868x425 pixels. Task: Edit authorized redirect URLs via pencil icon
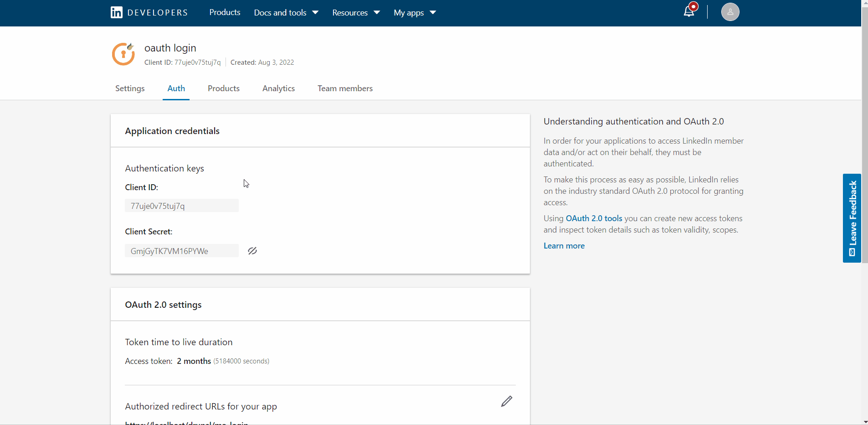click(x=507, y=402)
